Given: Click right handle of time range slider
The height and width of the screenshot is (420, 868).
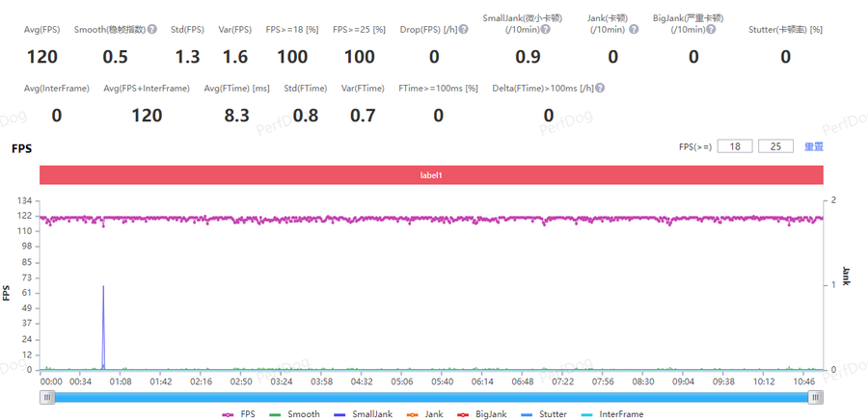Looking at the screenshot, I should click(816, 396).
